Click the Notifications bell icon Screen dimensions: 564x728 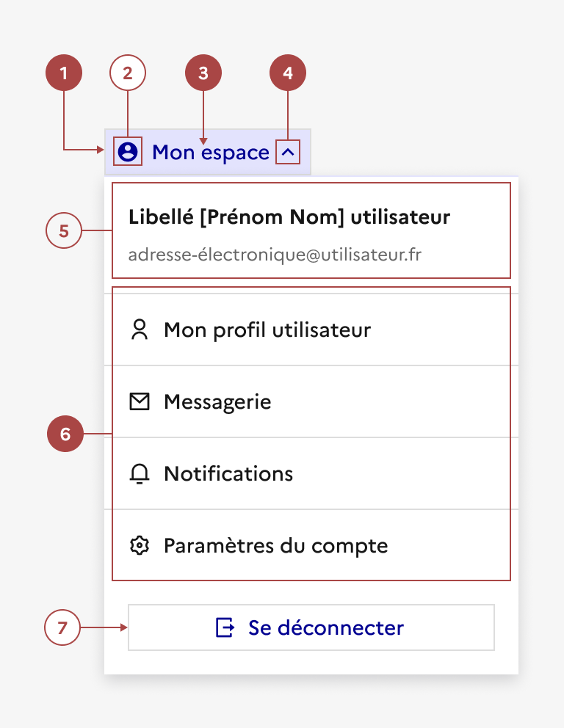pyautogui.click(x=139, y=474)
